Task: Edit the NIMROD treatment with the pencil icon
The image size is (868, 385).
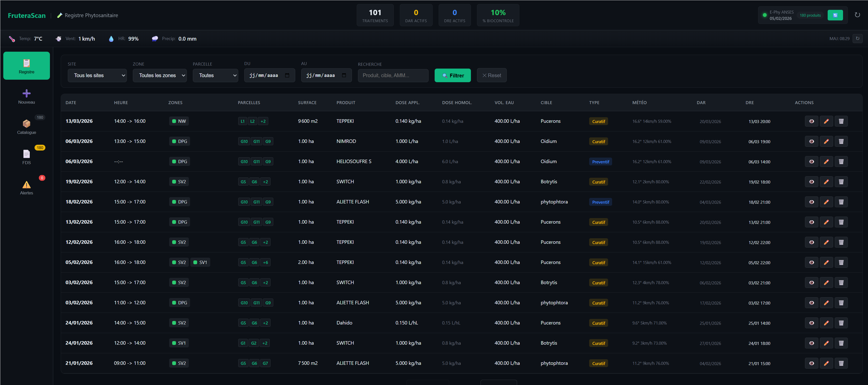Action: click(x=826, y=141)
